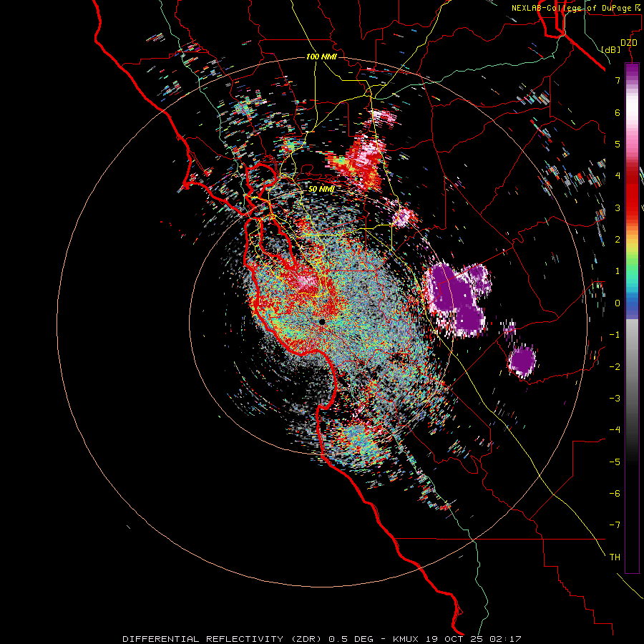Click the '1' tick label on the scale
The width and height of the screenshot is (644, 644).
point(618,271)
